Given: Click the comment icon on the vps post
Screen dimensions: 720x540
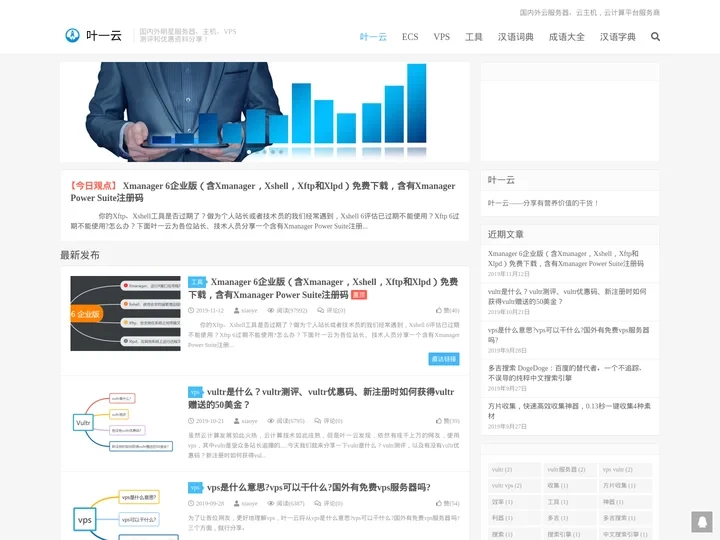Looking at the screenshot, I should [x=318, y=503].
